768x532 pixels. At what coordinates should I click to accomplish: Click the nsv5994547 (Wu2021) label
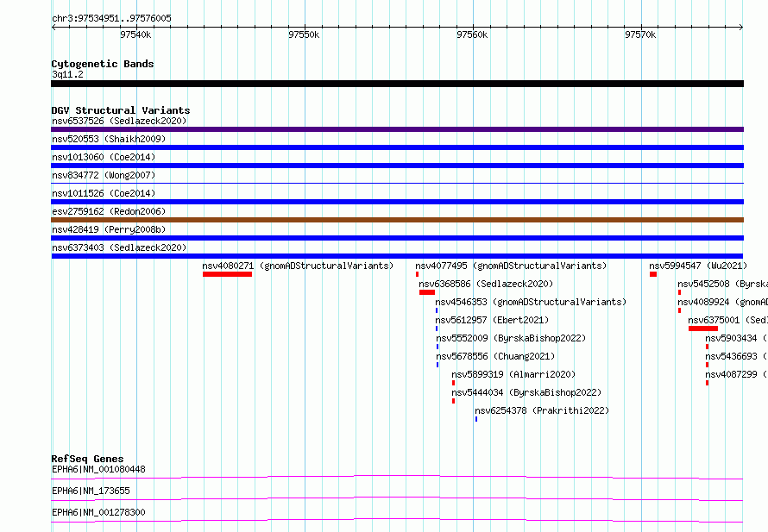click(698, 266)
